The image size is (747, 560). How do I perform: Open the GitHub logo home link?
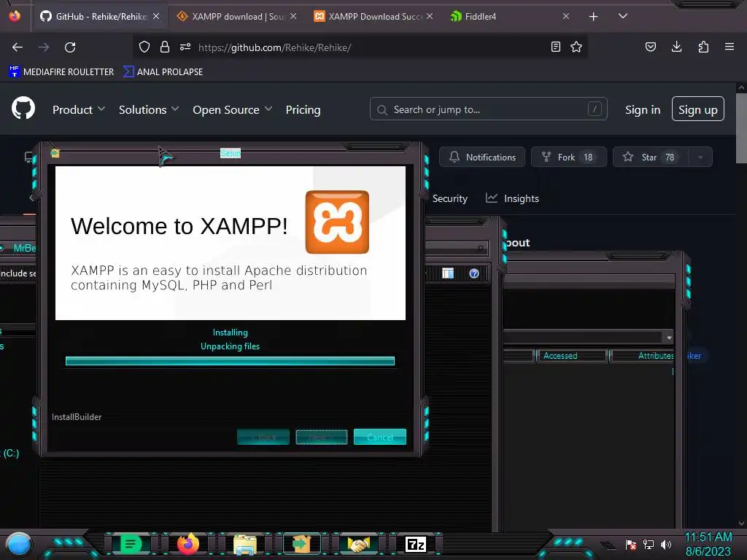pyautogui.click(x=23, y=108)
